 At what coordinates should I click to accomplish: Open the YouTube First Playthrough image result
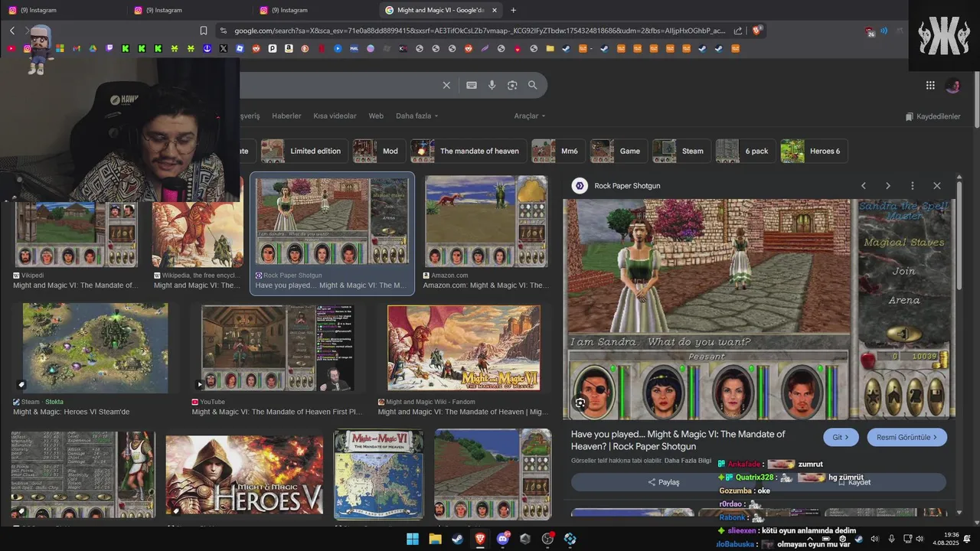277,348
